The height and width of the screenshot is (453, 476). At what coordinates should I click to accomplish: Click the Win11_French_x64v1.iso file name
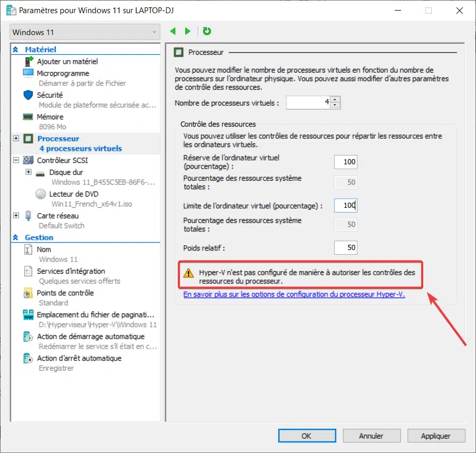pos(92,204)
